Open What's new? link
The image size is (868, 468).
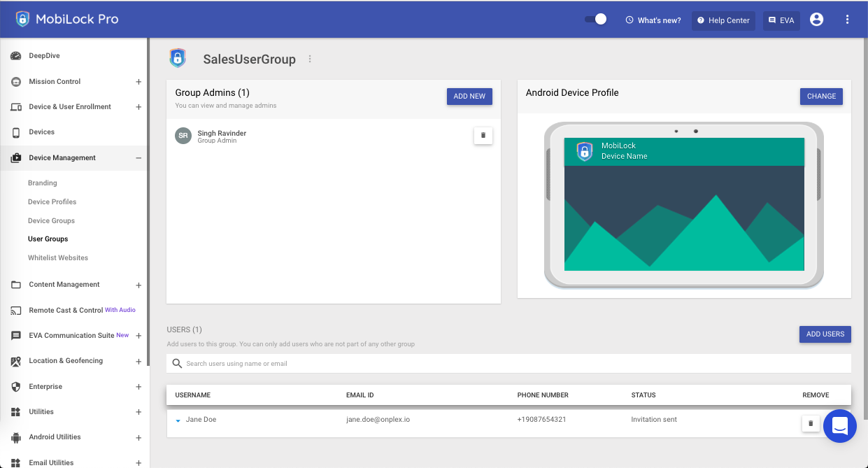coord(653,20)
